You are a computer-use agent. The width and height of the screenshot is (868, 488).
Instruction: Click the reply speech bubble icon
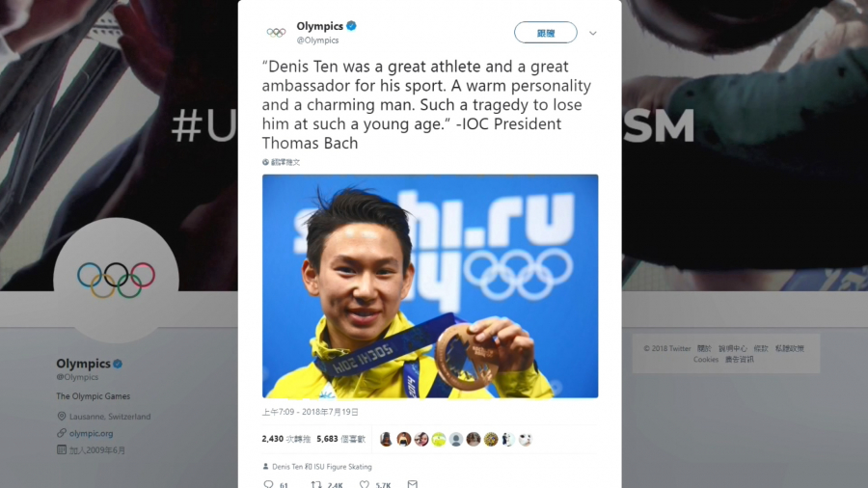[268, 484]
